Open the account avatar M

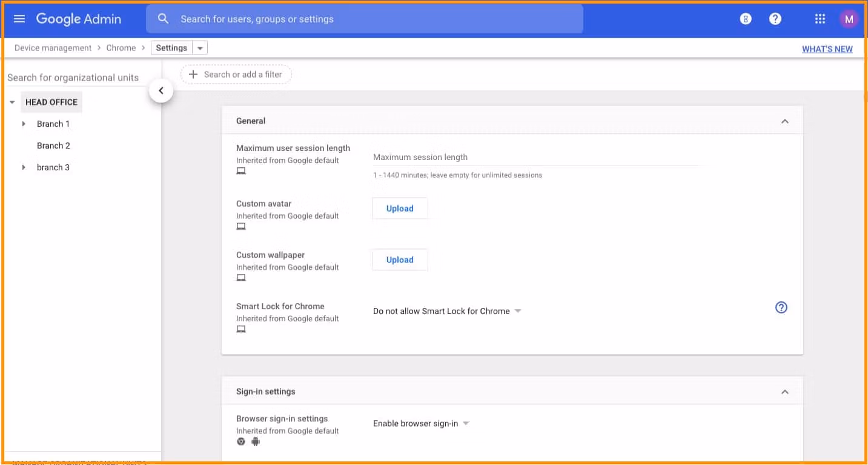pos(849,19)
